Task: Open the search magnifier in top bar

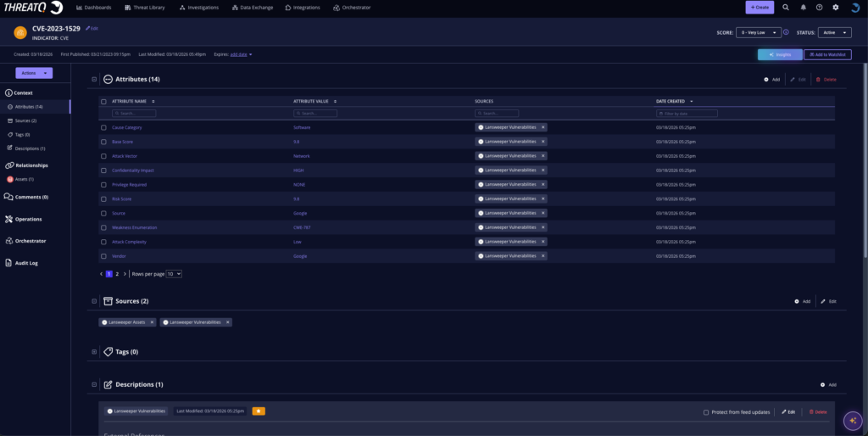Action: point(786,7)
